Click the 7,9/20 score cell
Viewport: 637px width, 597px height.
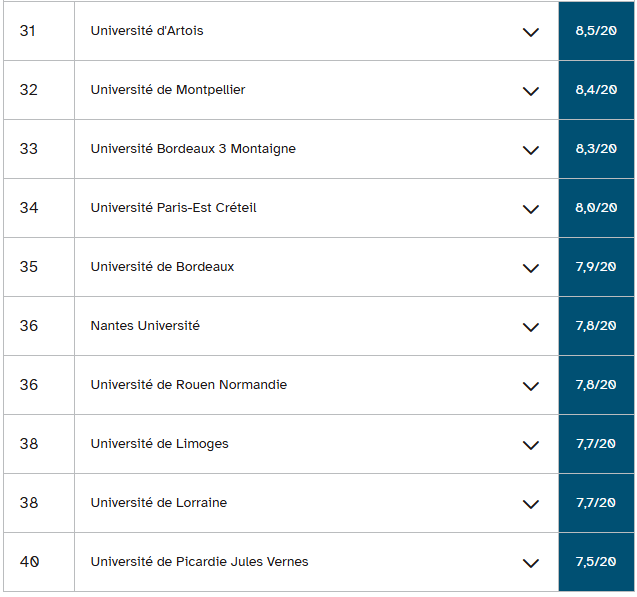pyautogui.click(x=596, y=267)
